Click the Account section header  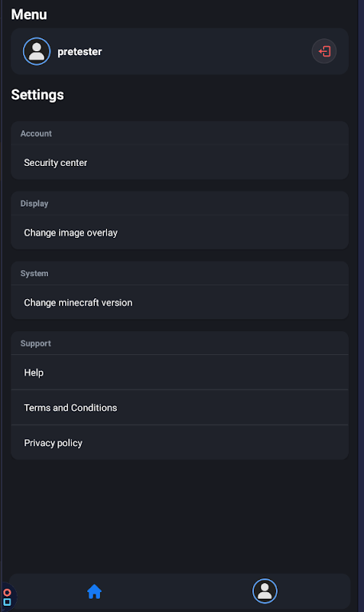click(x=36, y=133)
